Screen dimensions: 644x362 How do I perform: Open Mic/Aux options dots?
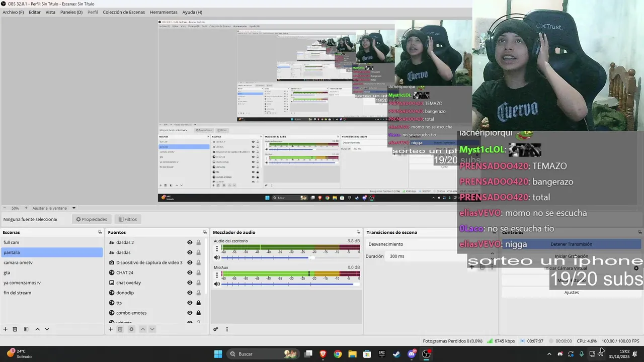point(217,275)
